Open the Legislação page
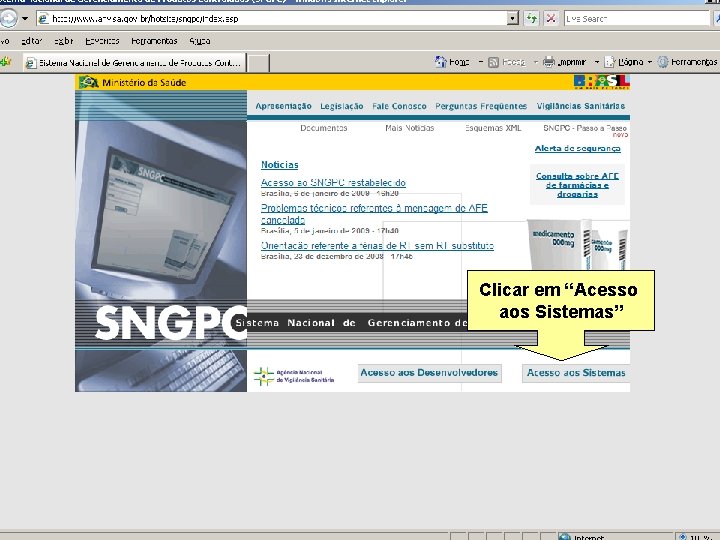The image size is (720, 540). [x=342, y=106]
